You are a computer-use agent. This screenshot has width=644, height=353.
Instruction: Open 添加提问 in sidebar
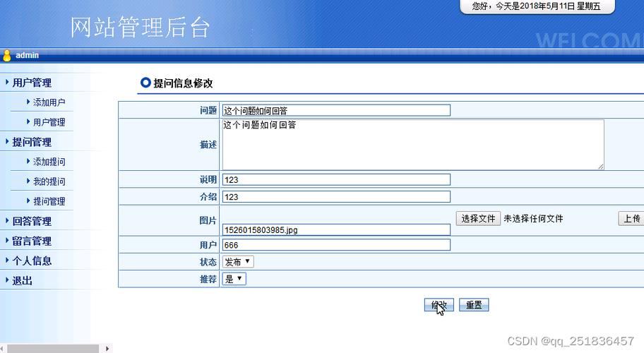pyautogui.click(x=49, y=162)
